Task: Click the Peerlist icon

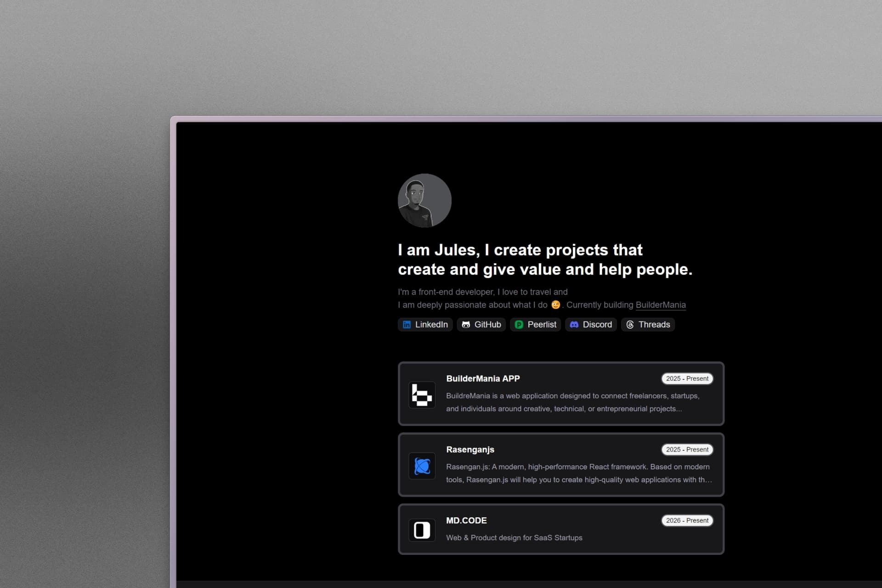Action: (519, 325)
